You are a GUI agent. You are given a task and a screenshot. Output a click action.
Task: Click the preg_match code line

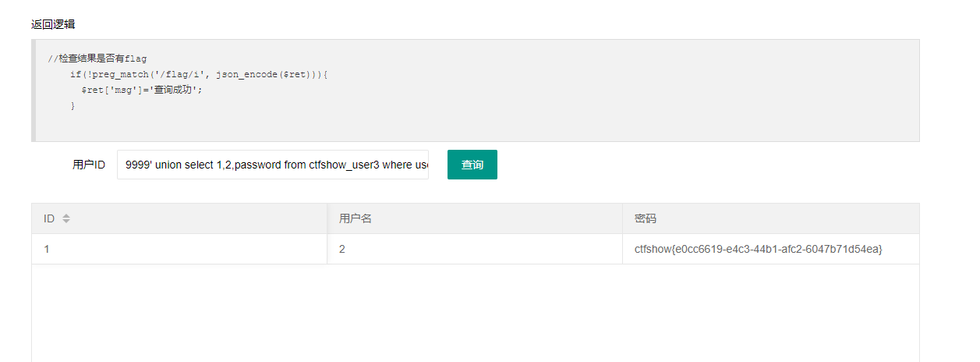199,74
